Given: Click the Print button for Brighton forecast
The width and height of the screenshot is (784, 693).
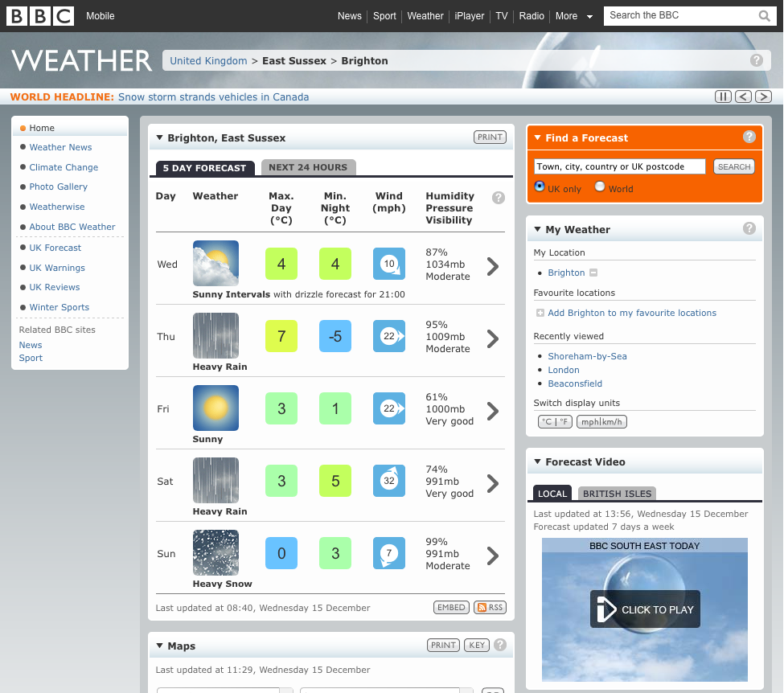Looking at the screenshot, I should [490, 137].
